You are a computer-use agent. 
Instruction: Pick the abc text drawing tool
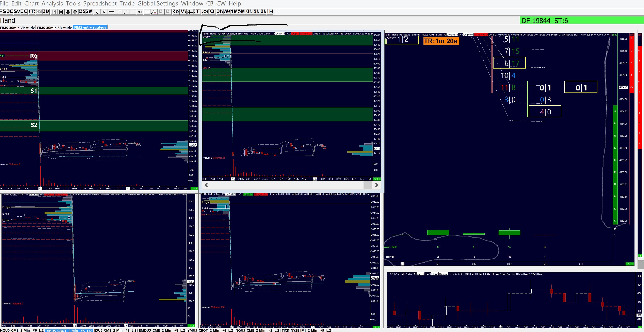(x=140, y=12)
